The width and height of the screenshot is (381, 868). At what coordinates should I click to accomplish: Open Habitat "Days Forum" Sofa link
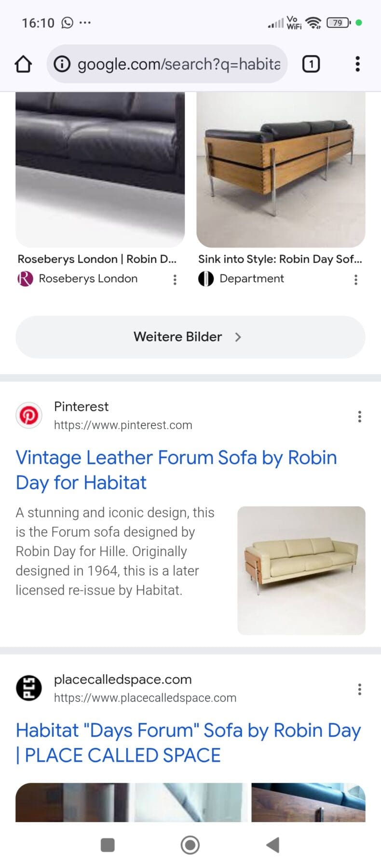(188, 743)
